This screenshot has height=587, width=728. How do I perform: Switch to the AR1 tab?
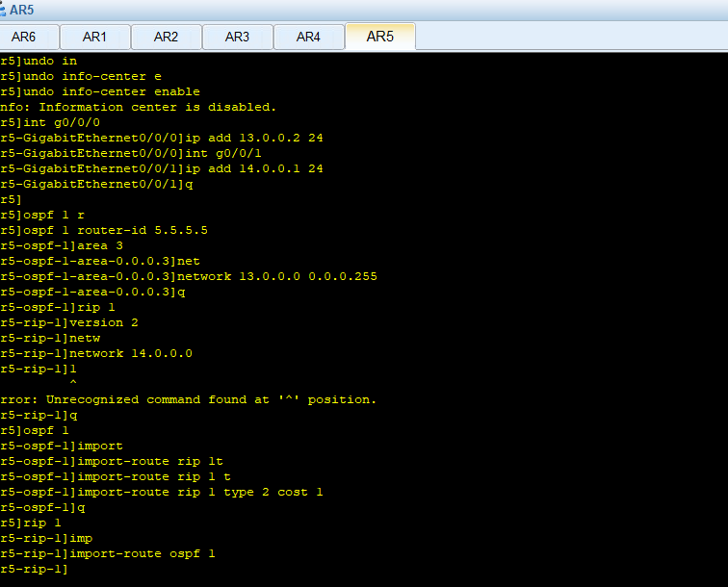pos(94,37)
